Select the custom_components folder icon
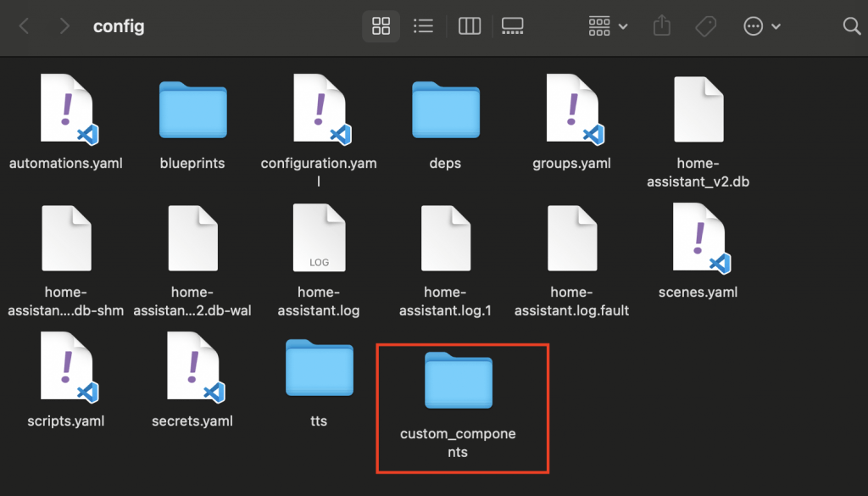The height and width of the screenshot is (496, 868). (459, 381)
